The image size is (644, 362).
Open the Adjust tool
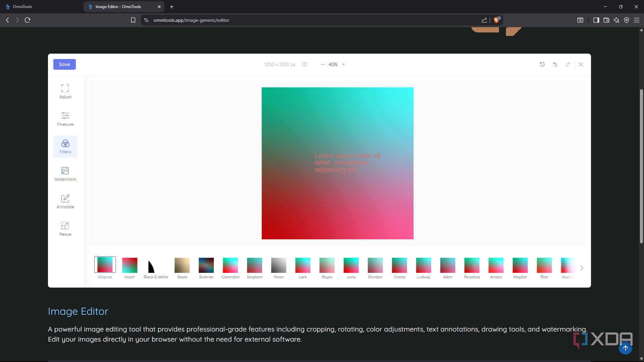pyautogui.click(x=65, y=92)
